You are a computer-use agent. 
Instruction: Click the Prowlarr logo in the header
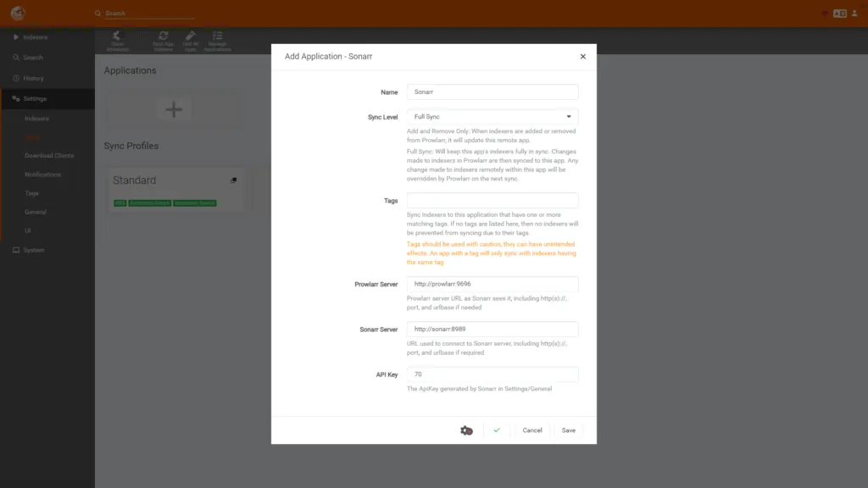(x=18, y=14)
